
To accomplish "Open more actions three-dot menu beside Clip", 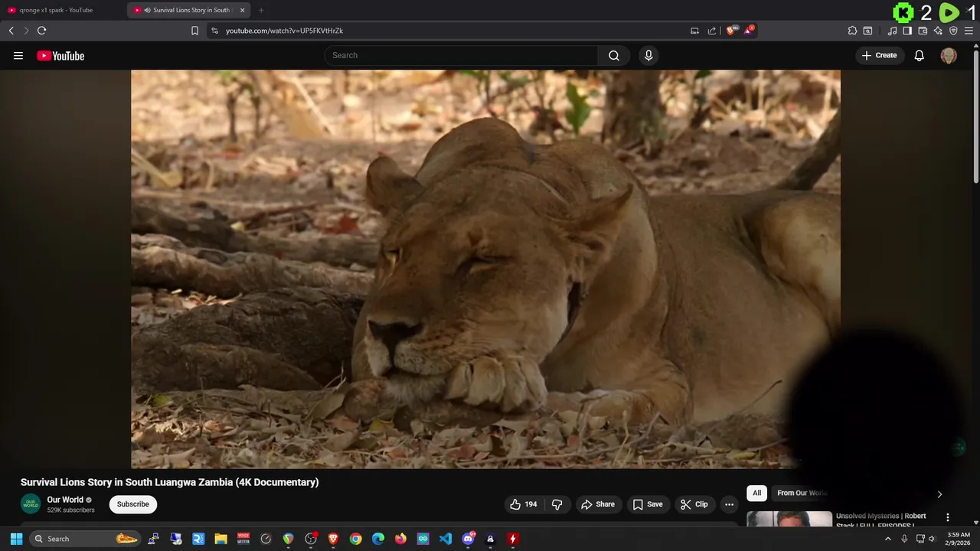I will click(729, 504).
